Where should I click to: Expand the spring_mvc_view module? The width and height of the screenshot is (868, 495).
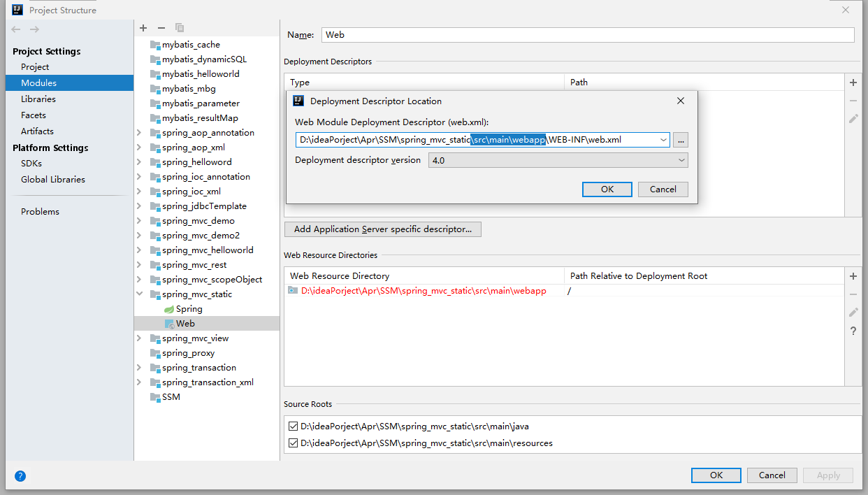[139, 338]
